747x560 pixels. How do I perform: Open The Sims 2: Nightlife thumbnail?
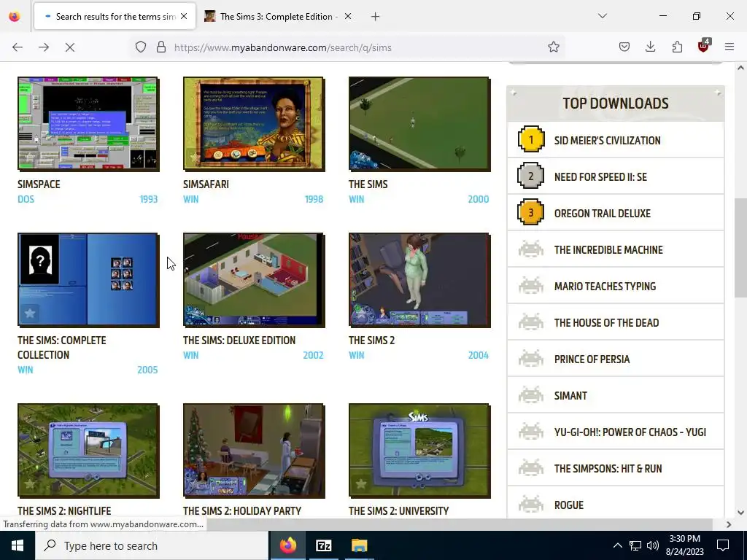click(x=88, y=451)
